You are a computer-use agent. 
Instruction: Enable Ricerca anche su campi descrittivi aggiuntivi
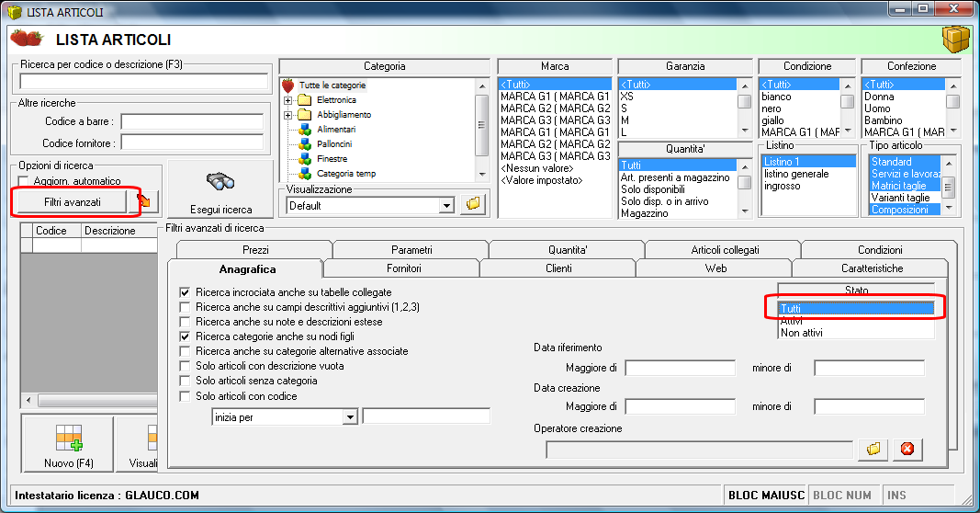(185, 307)
